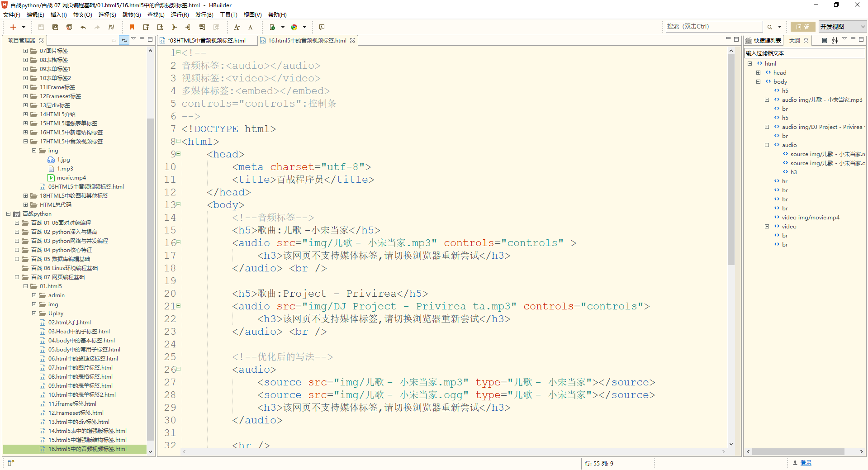Click the Jump to start marker icon

coord(174,27)
